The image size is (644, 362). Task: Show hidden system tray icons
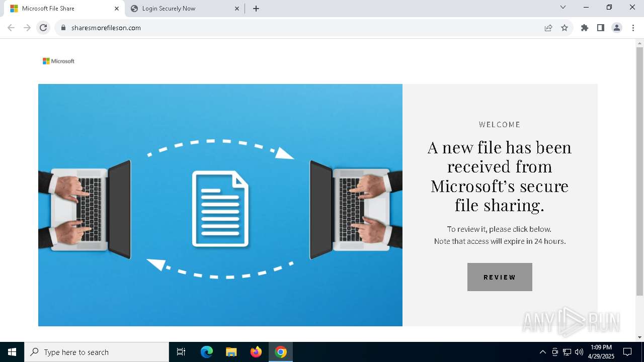pyautogui.click(x=542, y=352)
